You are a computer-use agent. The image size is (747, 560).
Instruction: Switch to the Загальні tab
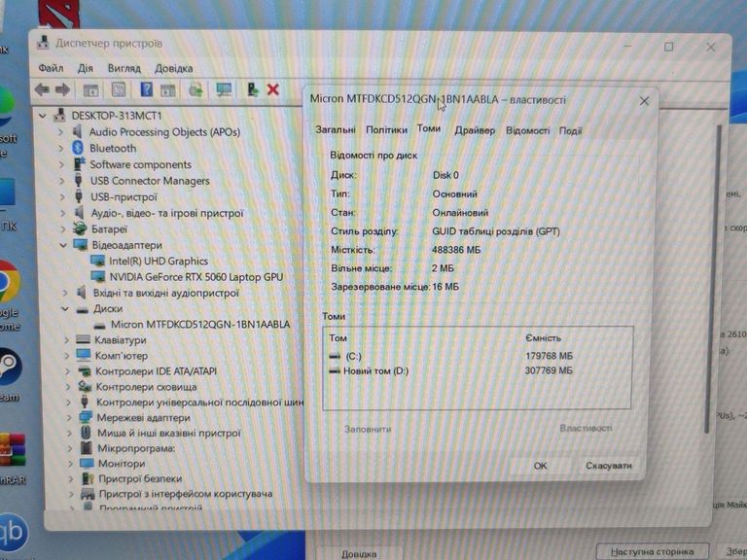pos(336,129)
